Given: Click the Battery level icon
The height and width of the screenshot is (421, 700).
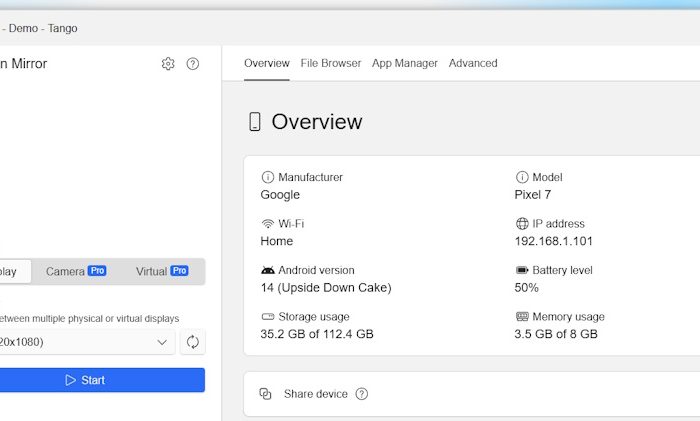Looking at the screenshot, I should pos(521,270).
